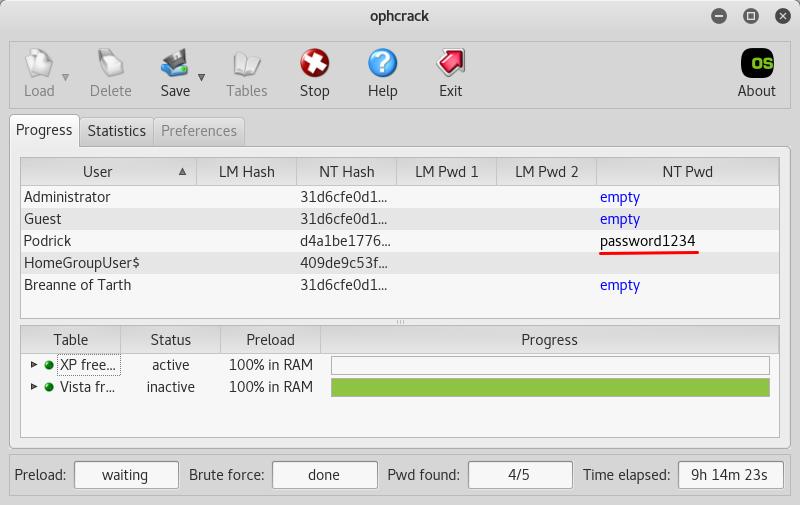Click the XP free table green status dot
Image resolution: width=800 pixels, height=505 pixels.
(x=49, y=365)
